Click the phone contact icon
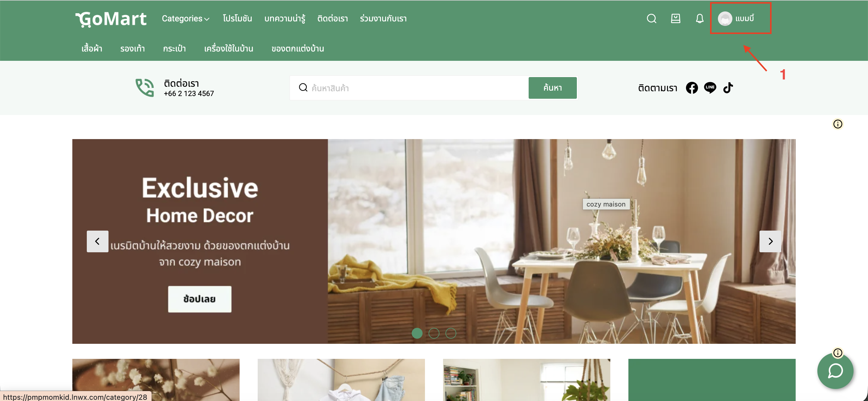Image resolution: width=868 pixels, height=401 pixels. (x=145, y=88)
